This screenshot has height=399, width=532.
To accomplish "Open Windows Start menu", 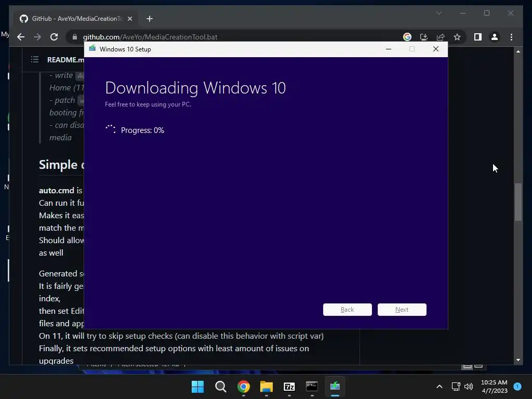I will [197, 387].
